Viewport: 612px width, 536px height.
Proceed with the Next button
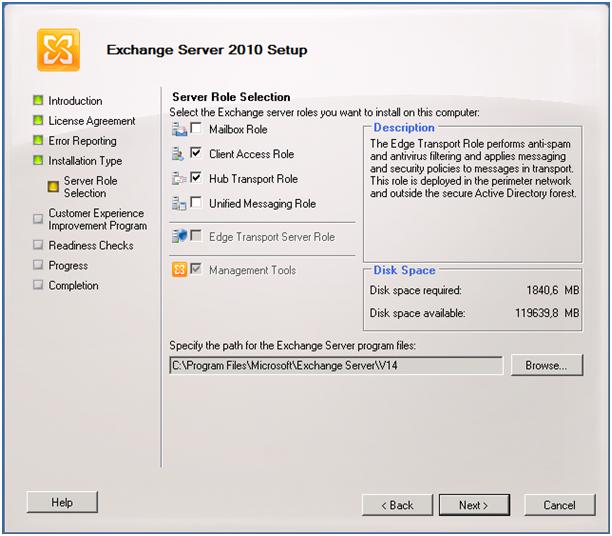coord(474,505)
